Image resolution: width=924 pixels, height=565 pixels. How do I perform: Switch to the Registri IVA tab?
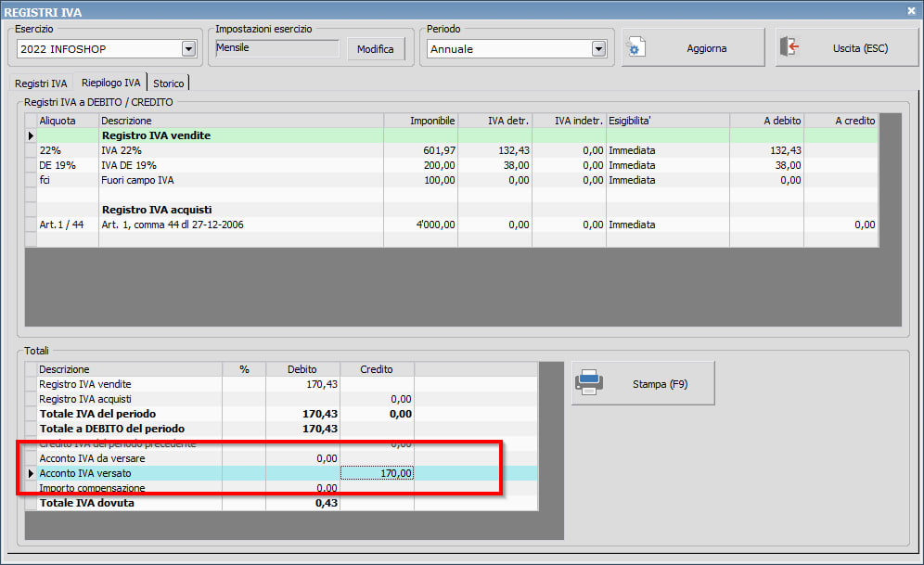pos(41,83)
